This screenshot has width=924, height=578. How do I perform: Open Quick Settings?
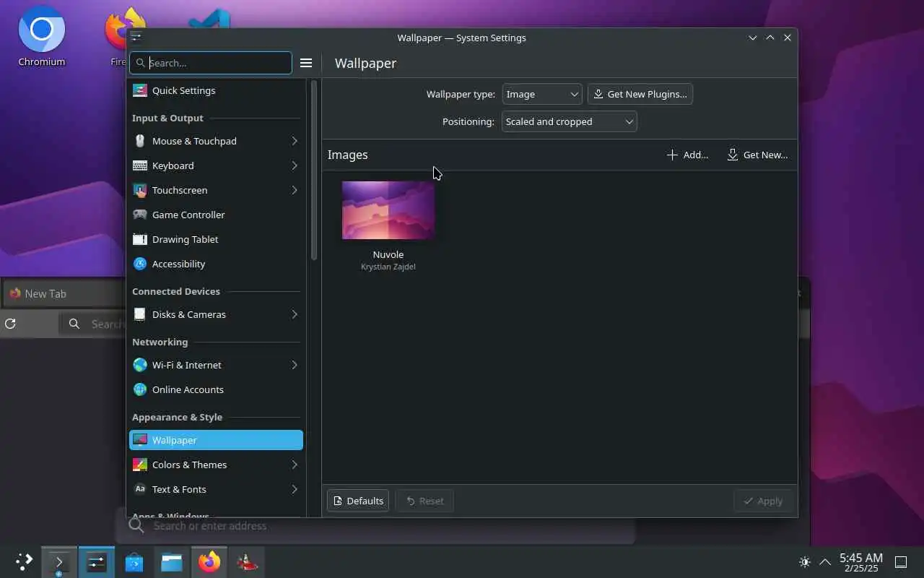click(x=216, y=90)
